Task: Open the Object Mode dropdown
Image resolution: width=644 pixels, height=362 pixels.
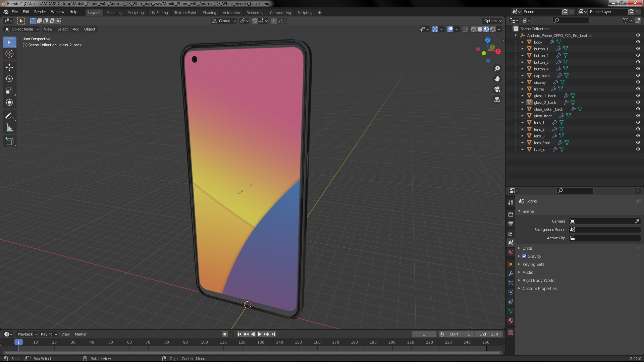Action: pyautogui.click(x=22, y=29)
